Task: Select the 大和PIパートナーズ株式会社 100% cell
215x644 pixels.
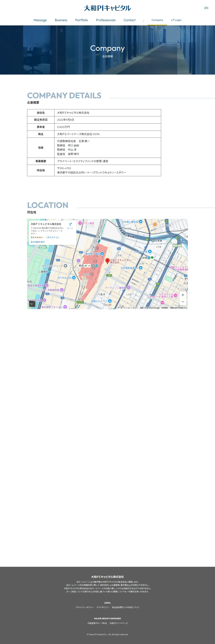Action: tap(108, 134)
